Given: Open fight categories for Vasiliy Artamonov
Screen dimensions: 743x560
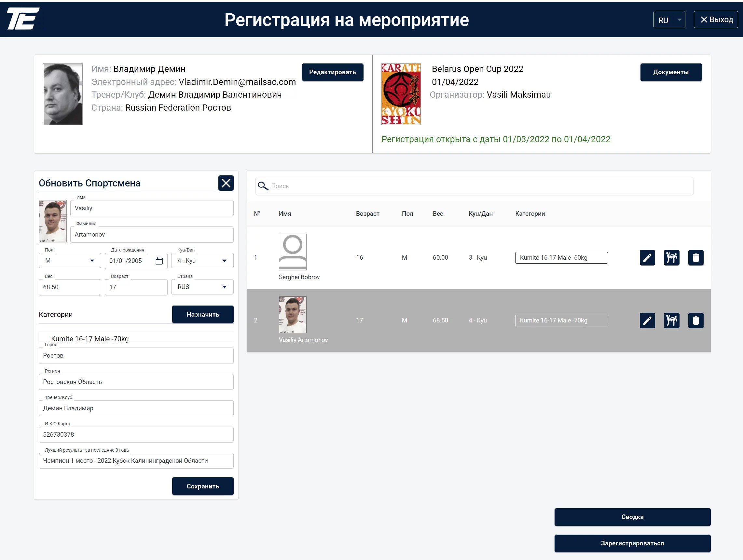Looking at the screenshot, I should pos(671,321).
